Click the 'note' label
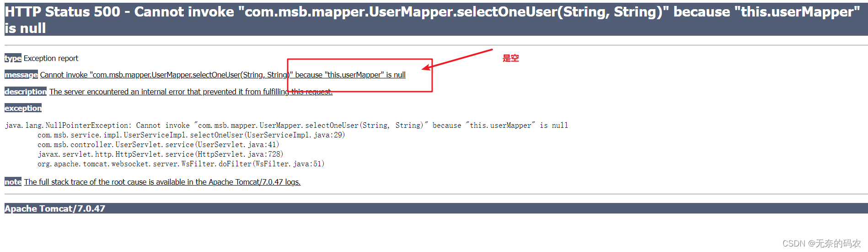Screen dimensions: 868x252 point(13,182)
